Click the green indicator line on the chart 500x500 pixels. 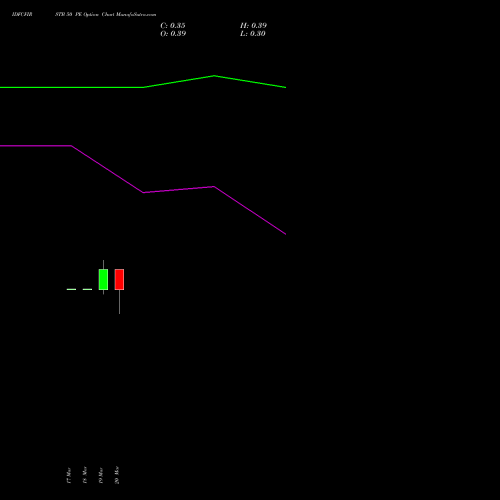click(x=143, y=87)
